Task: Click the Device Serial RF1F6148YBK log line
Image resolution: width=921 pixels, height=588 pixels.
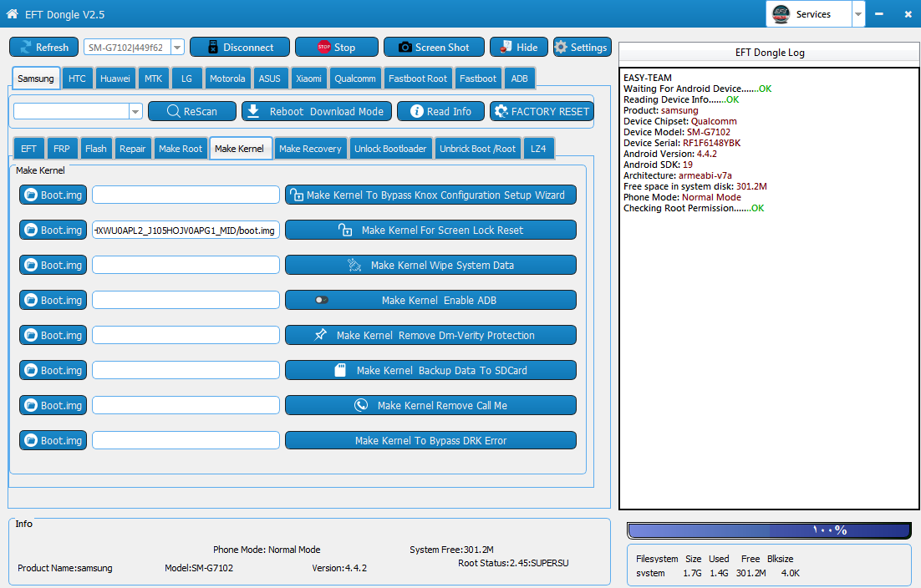Action: [x=682, y=143]
